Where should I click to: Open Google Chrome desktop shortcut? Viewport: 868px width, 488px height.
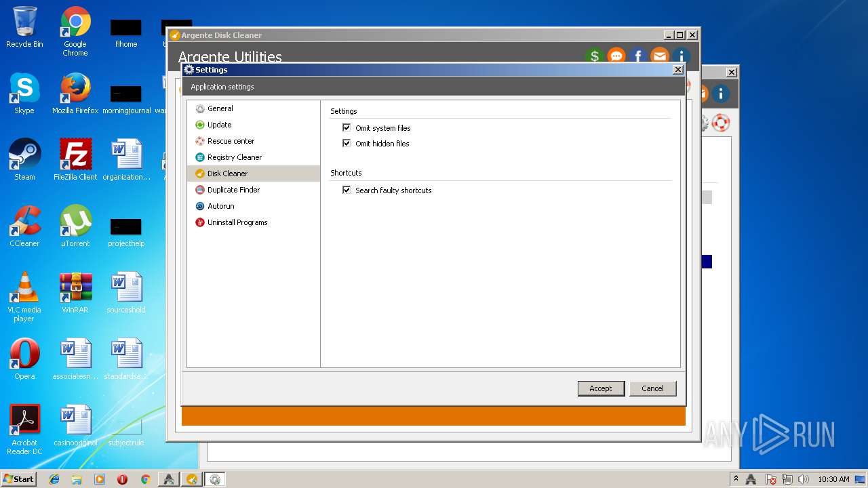(75, 32)
